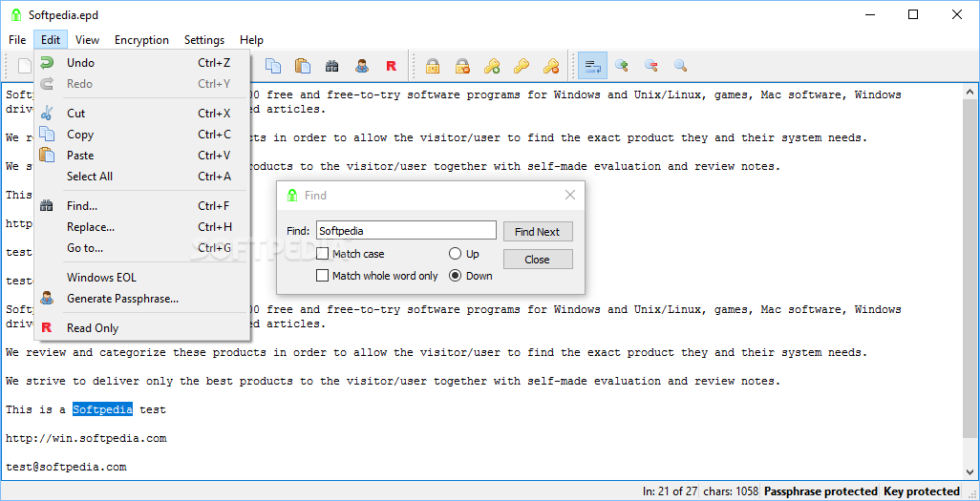This screenshot has height=501, width=980.
Task: Click the highlighted word Softpedia in the text
Action: [x=102, y=409]
